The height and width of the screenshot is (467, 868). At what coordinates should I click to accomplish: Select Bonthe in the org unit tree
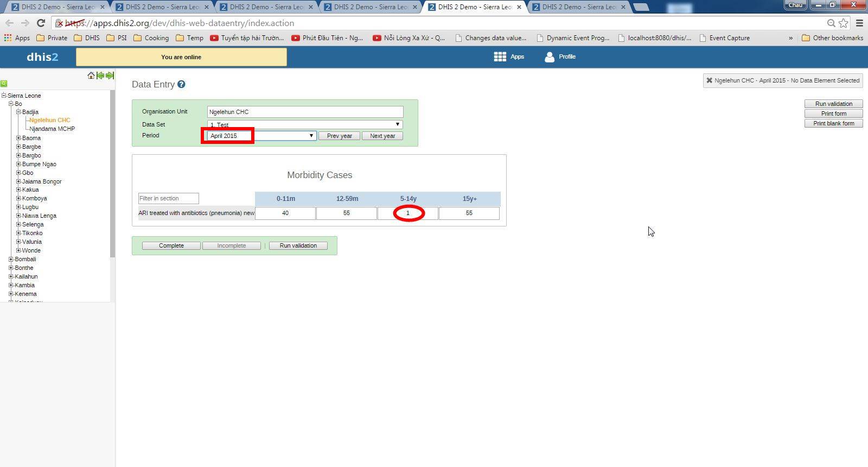[x=24, y=268]
